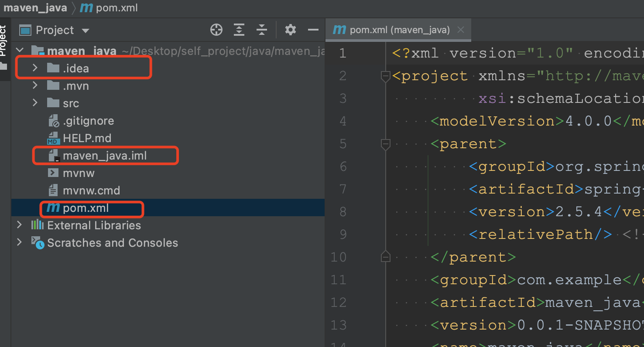Expand the src folder

35,103
